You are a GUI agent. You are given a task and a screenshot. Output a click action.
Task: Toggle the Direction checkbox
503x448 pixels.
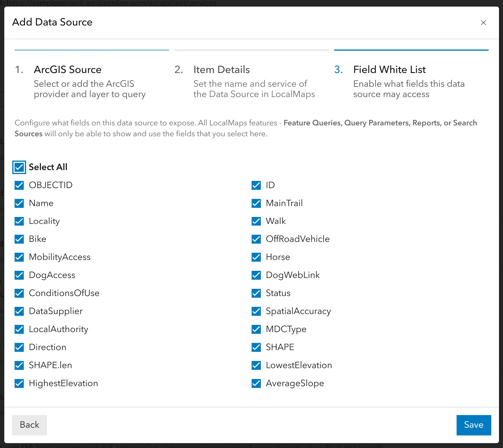(19, 347)
